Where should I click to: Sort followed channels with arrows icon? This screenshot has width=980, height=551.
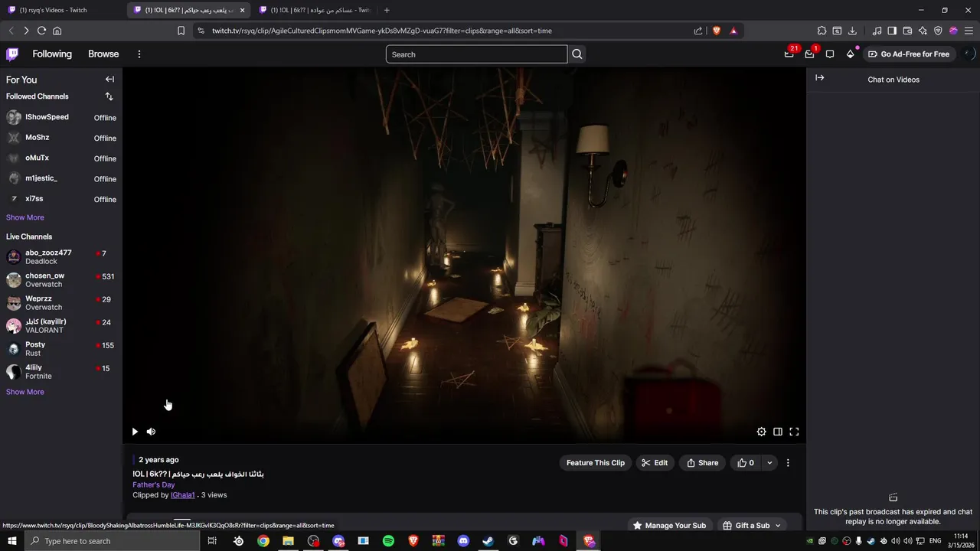coord(109,96)
